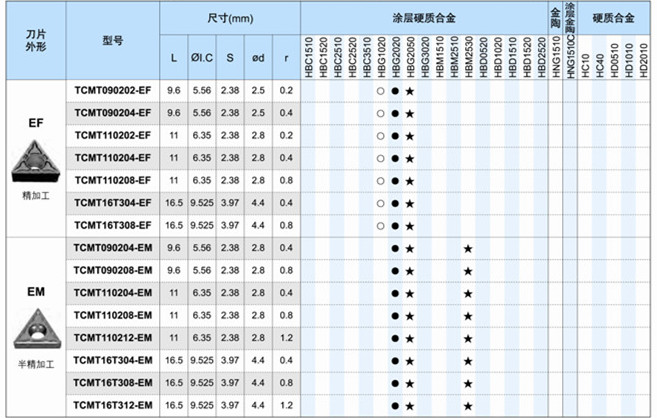Click the 刀片外形 column header
Viewport: 657px width, 418px height.
[34, 40]
